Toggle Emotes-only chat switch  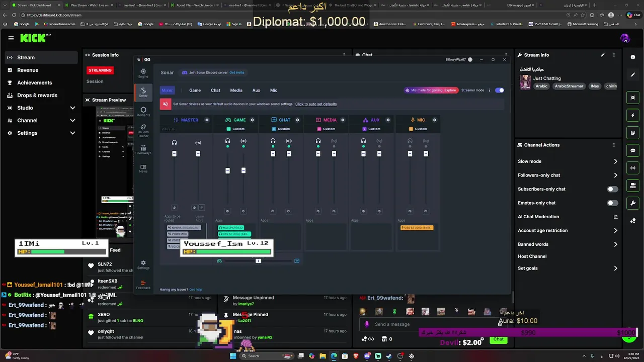(612, 203)
